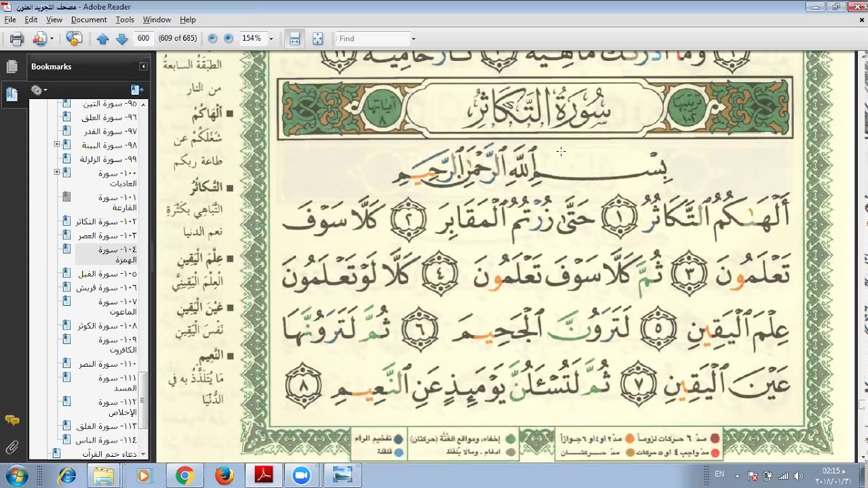Select bookmark ١٠٧- سورة الماعون

[x=117, y=306]
